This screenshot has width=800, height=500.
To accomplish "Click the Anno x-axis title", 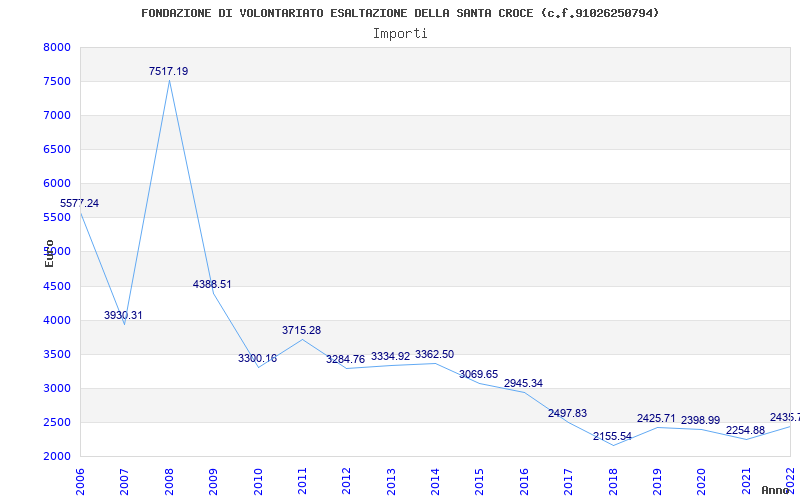I will (x=776, y=490).
